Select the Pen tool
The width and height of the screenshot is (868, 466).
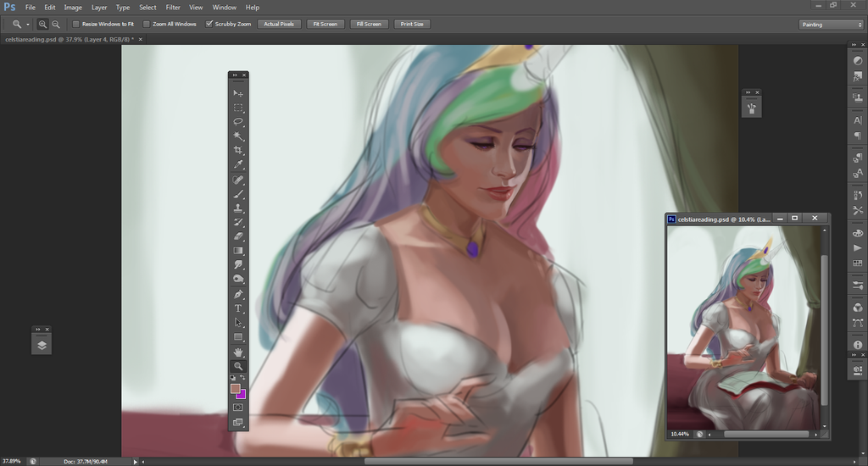[x=238, y=295]
